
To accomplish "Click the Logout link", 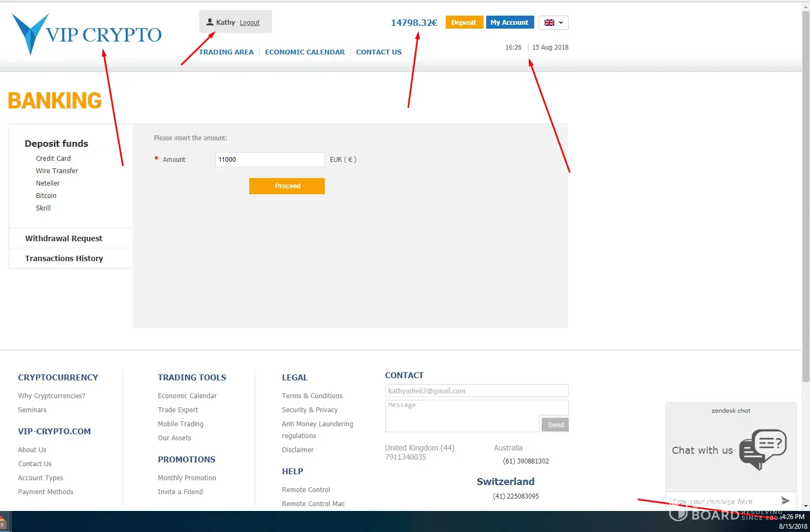I will tap(249, 23).
